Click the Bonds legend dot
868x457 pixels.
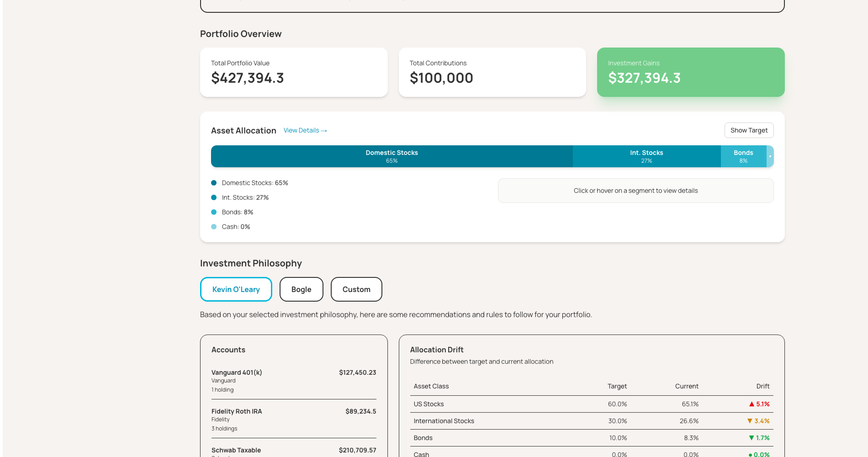point(214,212)
